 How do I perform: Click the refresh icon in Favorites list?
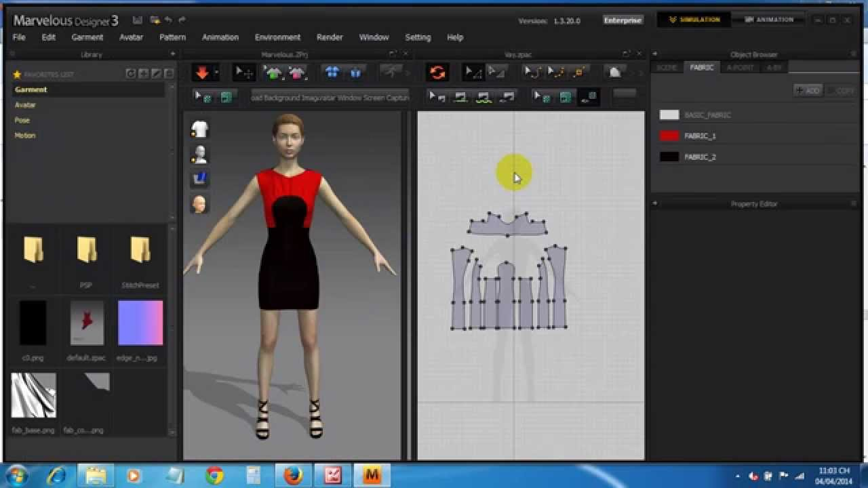[x=132, y=74]
